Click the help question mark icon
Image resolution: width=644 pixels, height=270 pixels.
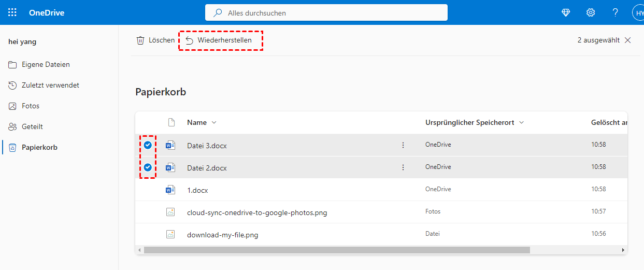[616, 12]
